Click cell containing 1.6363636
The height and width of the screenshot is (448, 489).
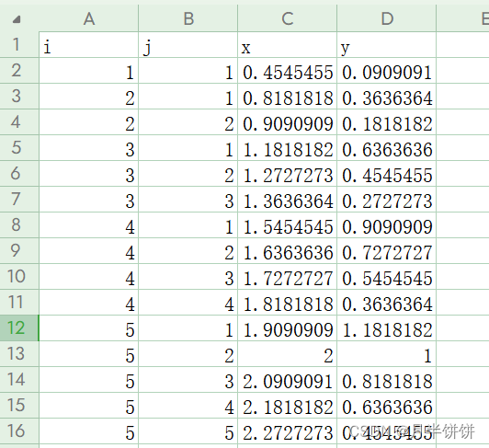(287, 251)
